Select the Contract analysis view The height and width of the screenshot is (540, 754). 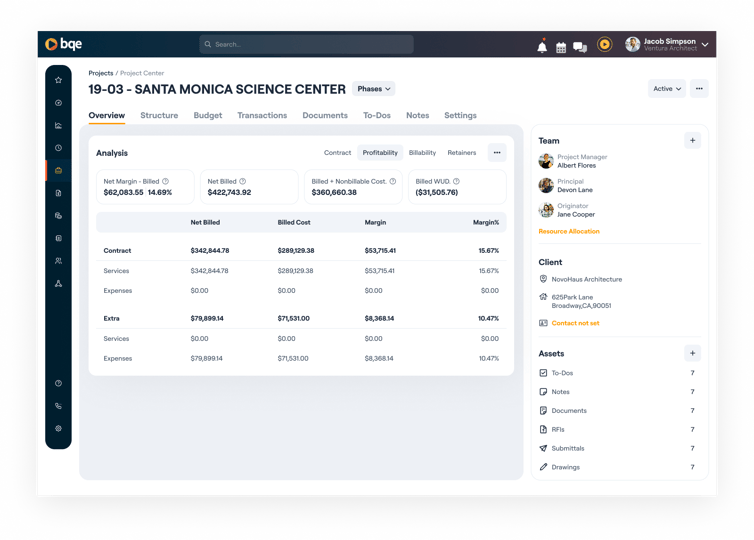point(338,152)
